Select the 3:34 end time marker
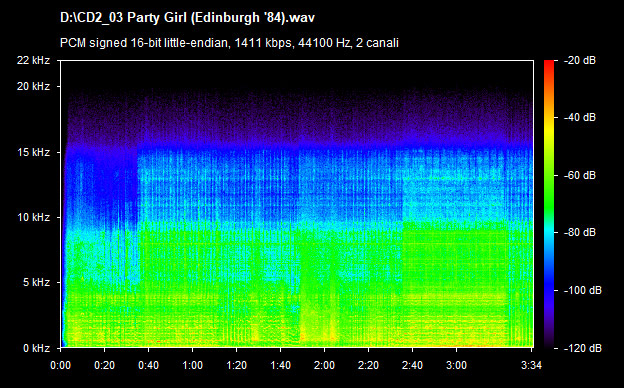The image size is (624, 388). pos(532,365)
